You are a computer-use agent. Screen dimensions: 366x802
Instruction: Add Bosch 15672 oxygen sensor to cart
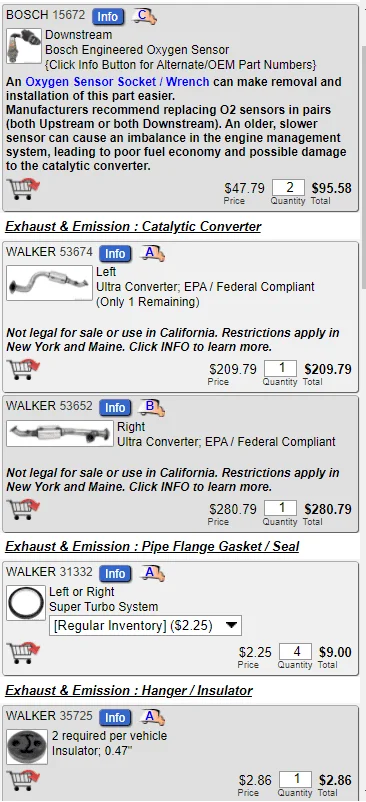click(x=23, y=189)
